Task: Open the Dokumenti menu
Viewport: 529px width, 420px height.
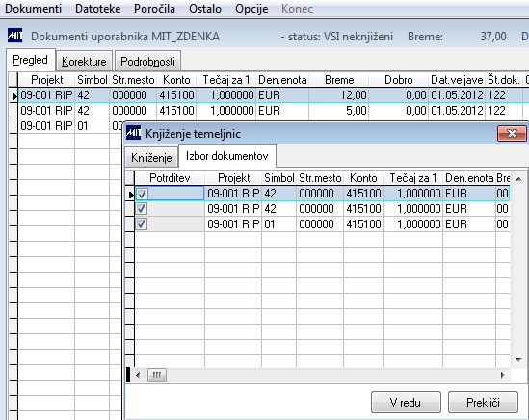Action: (x=34, y=9)
